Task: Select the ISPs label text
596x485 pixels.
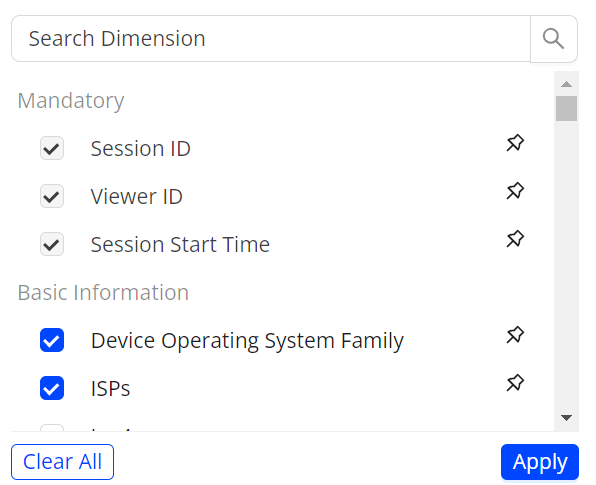Action: pyautogui.click(x=111, y=388)
